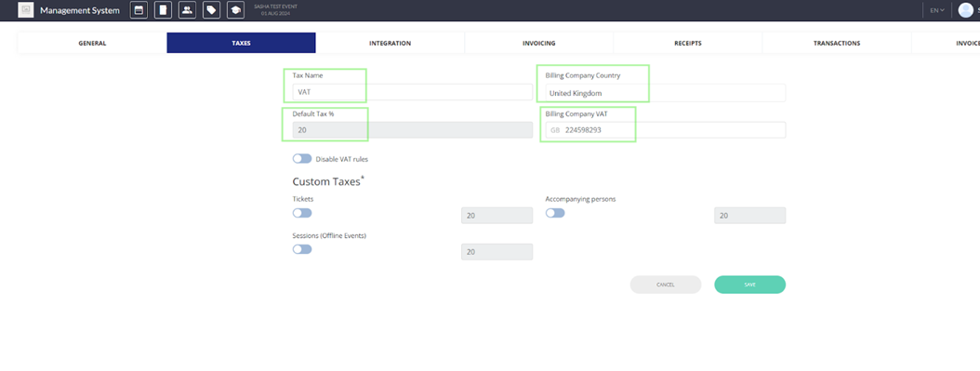
Task: Click the Tickets tax percentage field
Action: click(497, 216)
